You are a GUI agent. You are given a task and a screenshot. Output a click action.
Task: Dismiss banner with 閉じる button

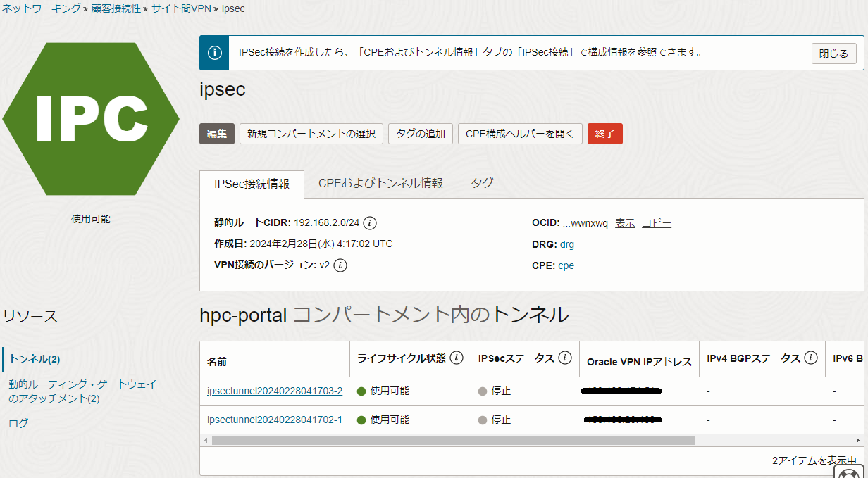pyautogui.click(x=833, y=54)
